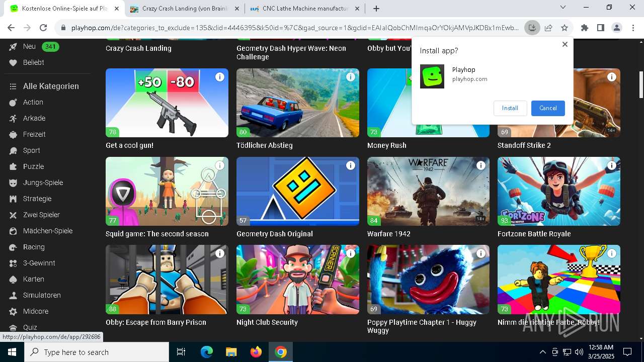Open Task View on the taskbar
Viewport: 644px width, 362px height.
pyautogui.click(x=181, y=352)
